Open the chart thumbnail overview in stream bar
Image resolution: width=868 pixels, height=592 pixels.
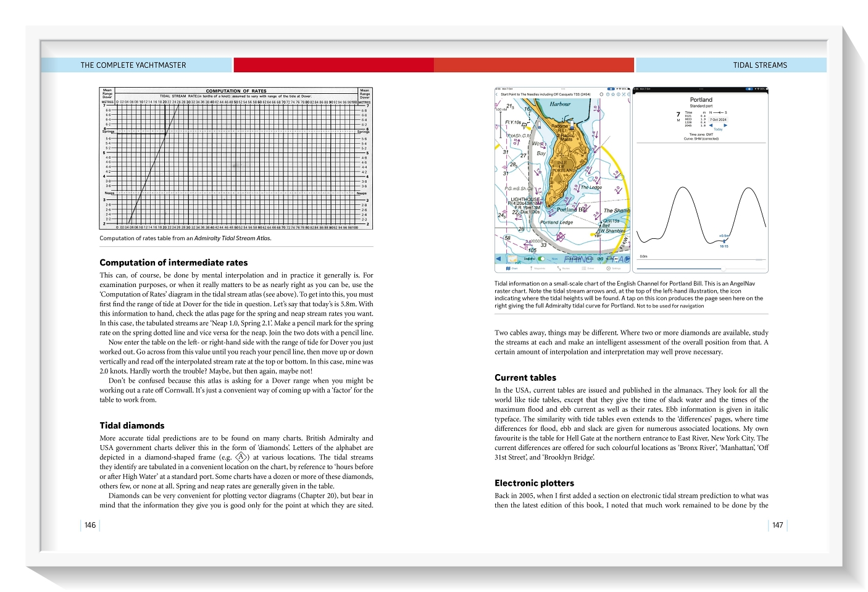pos(512,259)
